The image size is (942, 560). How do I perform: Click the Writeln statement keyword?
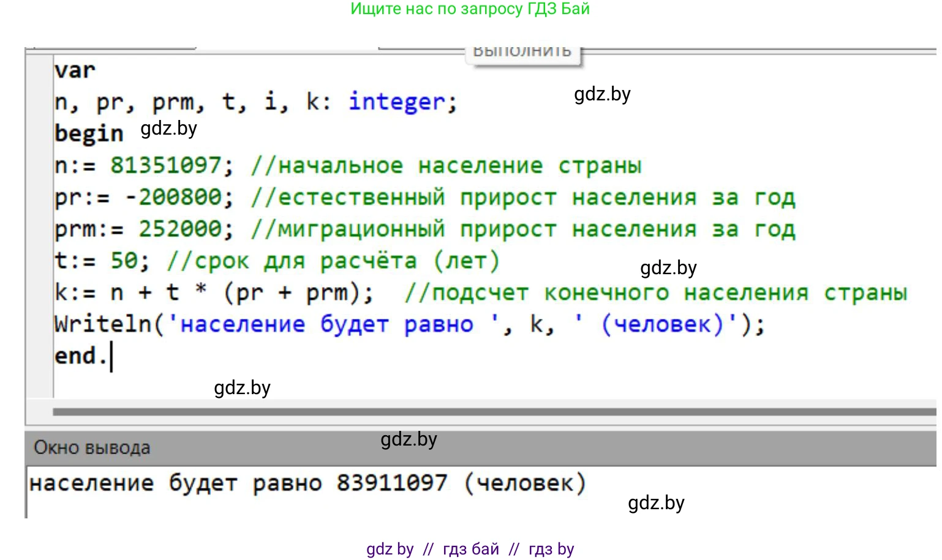coord(102,324)
